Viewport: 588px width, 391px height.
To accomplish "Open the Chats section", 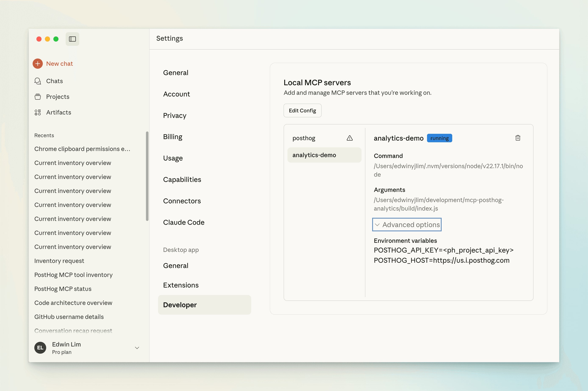I will pyautogui.click(x=54, y=81).
